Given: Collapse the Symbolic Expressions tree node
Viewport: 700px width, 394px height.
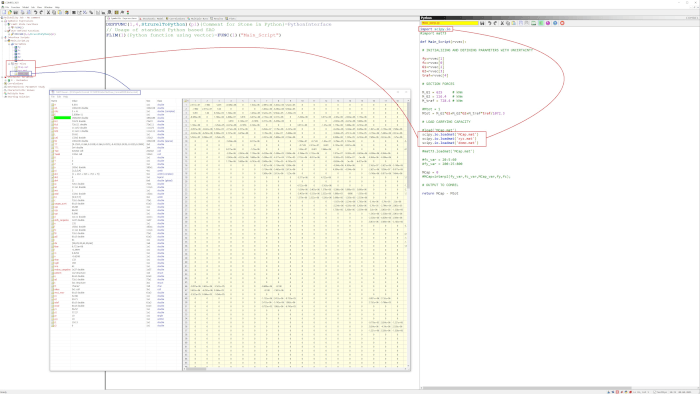Looking at the screenshot, I should click(2, 21).
